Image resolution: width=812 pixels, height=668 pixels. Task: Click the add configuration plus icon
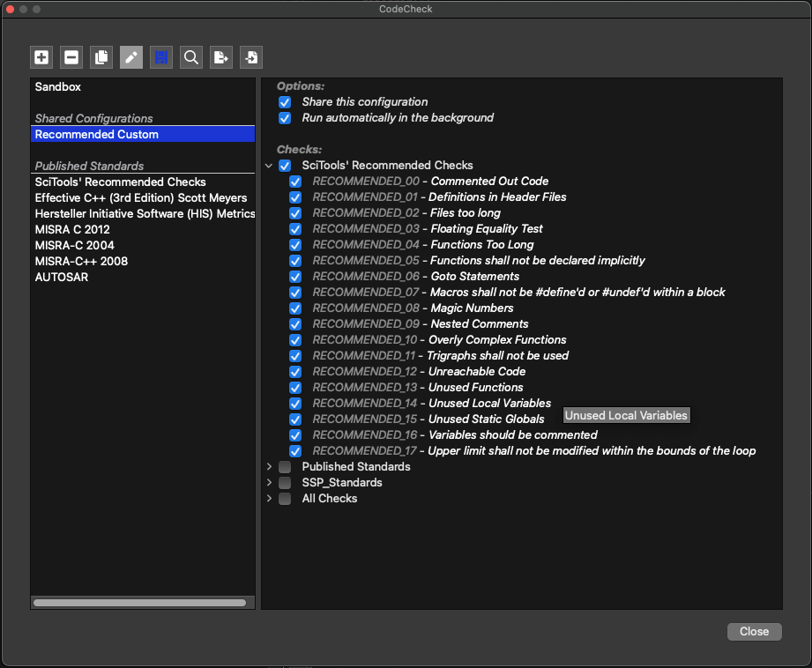41,57
